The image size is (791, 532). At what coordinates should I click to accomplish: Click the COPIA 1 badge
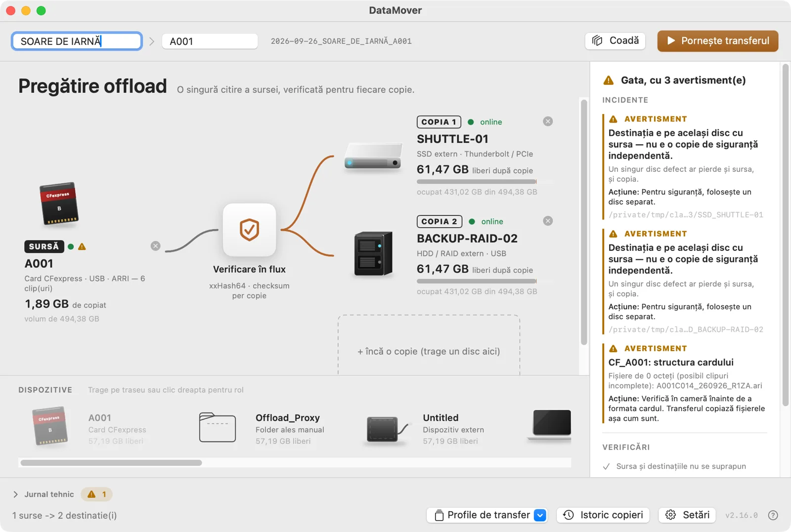(x=439, y=122)
